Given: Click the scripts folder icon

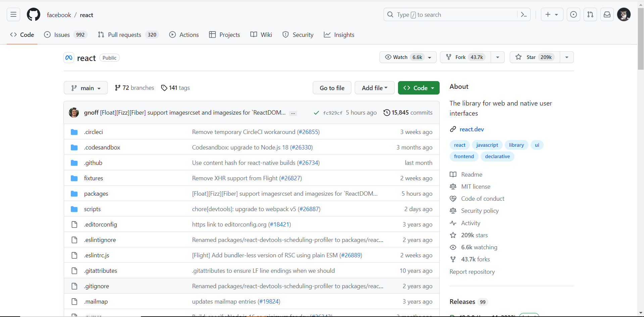Looking at the screenshot, I should [74, 209].
